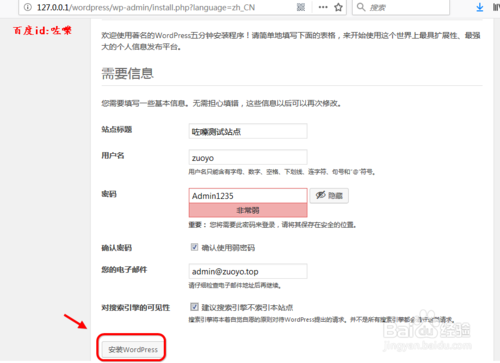Toggle the discourage search engines checkbox
This screenshot has height=363, width=500.
(194, 307)
